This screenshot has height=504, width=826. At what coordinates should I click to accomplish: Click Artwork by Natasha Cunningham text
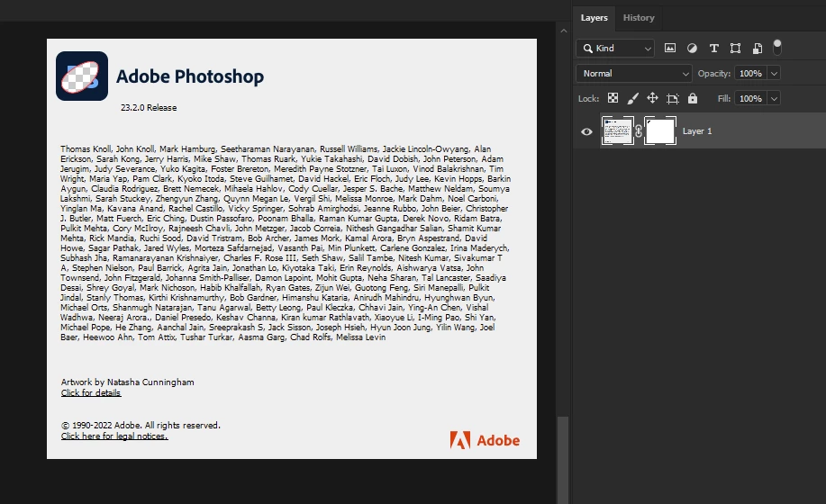coord(128,382)
